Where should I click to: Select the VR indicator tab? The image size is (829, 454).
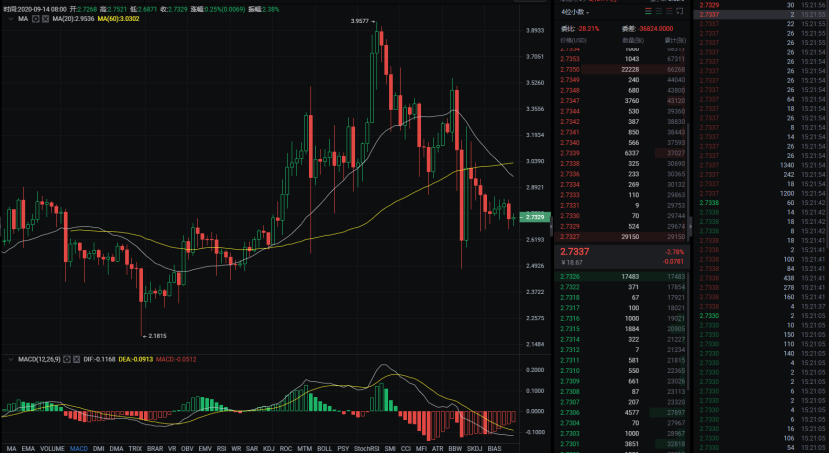(172, 449)
